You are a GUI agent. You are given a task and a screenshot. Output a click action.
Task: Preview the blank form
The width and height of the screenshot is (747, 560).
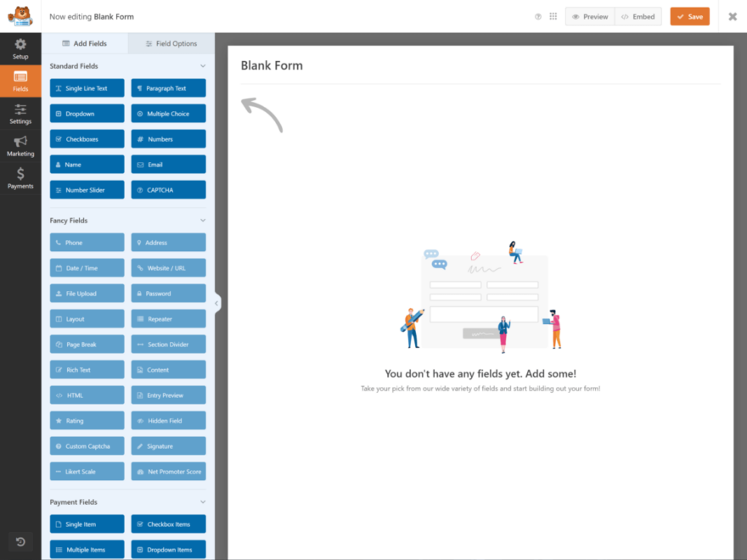589,17
